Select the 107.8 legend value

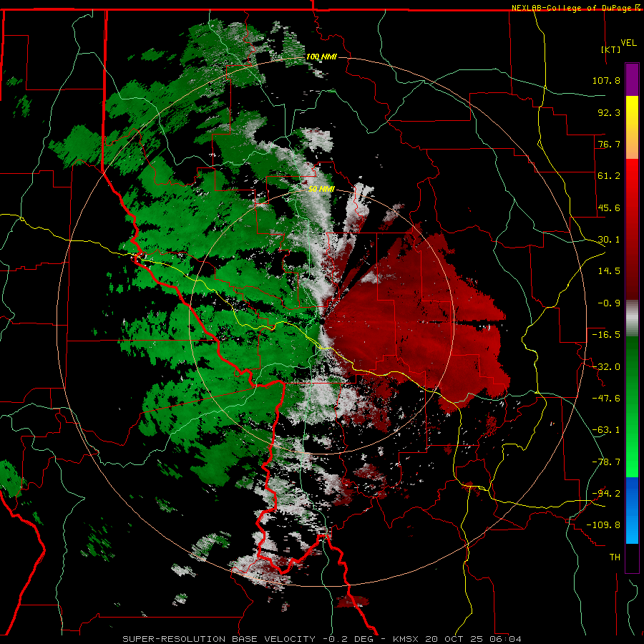tap(606, 80)
